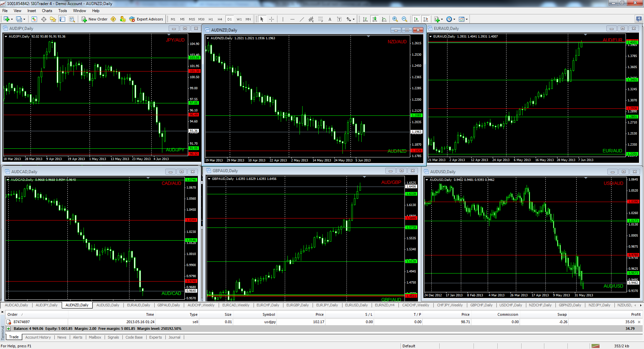Toggle the Market Watch panel icon
The height and width of the screenshot is (349, 644).
pyautogui.click(x=34, y=19)
